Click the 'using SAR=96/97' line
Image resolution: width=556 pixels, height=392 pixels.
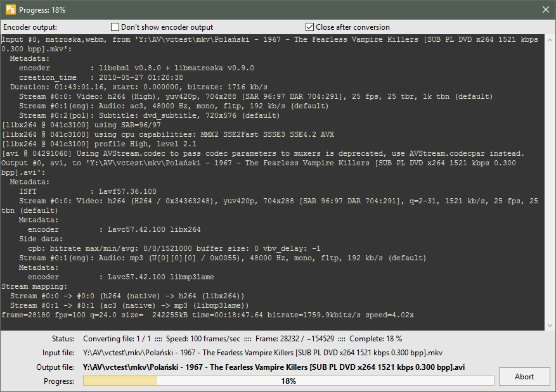[81, 125]
